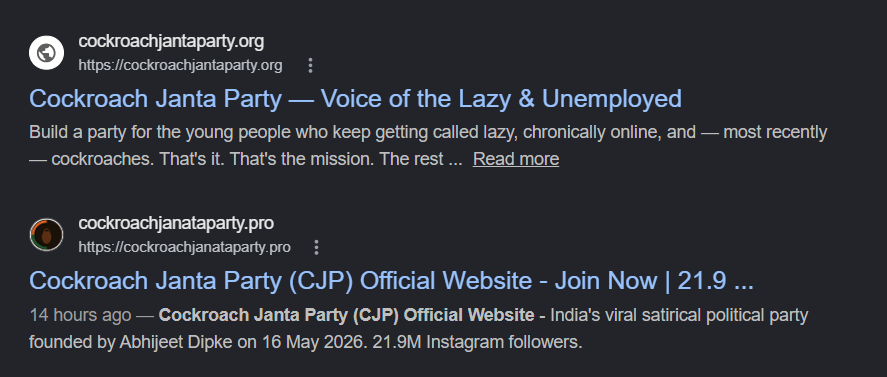Click the https://cockroachjantaparty.org URL text
This screenshot has width=887, height=377.
pyautogui.click(x=180, y=66)
